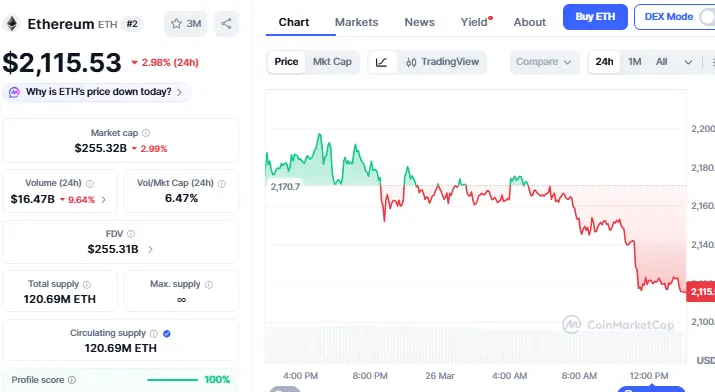Expand Volume (24h) details chevron
The width and height of the screenshot is (715, 392).
pyautogui.click(x=104, y=199)
